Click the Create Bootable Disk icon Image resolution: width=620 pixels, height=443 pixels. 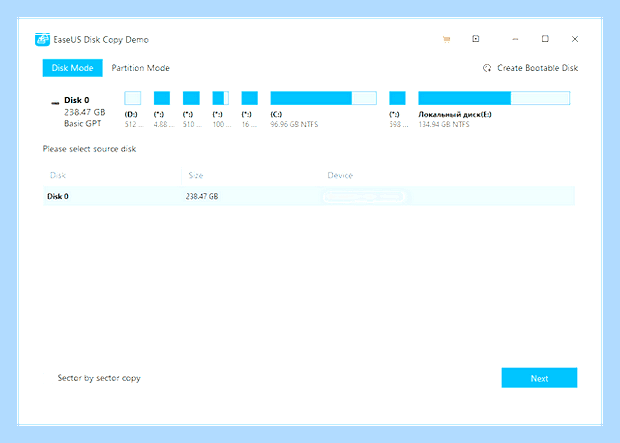pyautogui.click(x=487, y=68)
